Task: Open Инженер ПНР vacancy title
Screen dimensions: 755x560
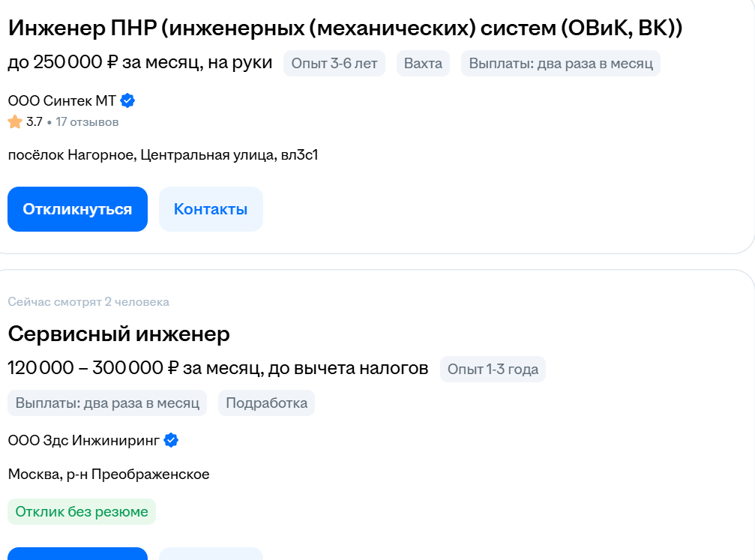Action: point(345,28)
